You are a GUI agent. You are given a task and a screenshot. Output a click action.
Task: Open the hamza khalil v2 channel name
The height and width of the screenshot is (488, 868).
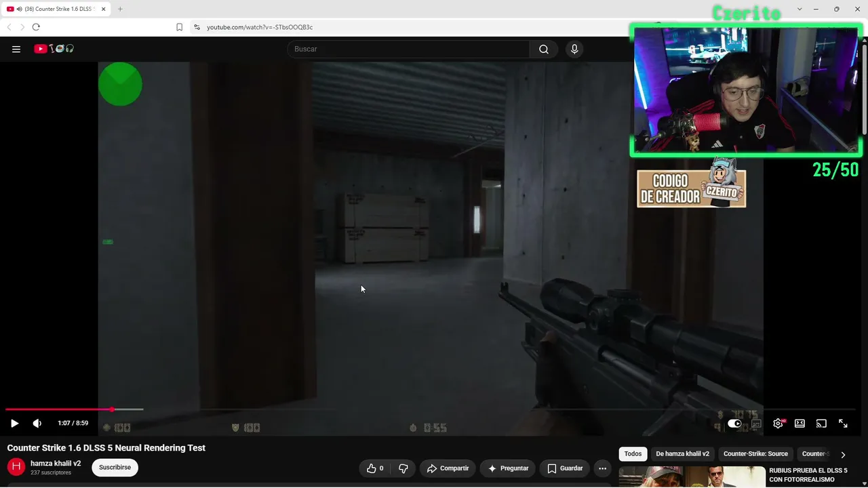[x=56, y=464]
